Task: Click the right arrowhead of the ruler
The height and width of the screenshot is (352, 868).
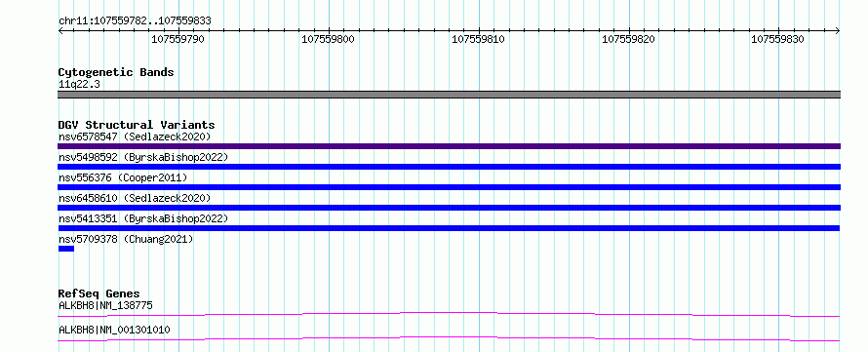Action: (838, 31)
